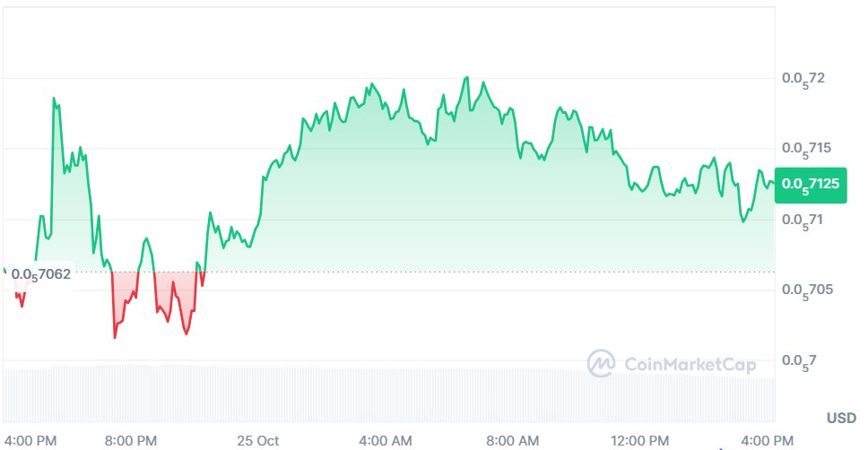Image resolution: width=868 pixels, height=450 pixels.
Task: Click the 0.0₅705 price axis label
Action: 806,290
